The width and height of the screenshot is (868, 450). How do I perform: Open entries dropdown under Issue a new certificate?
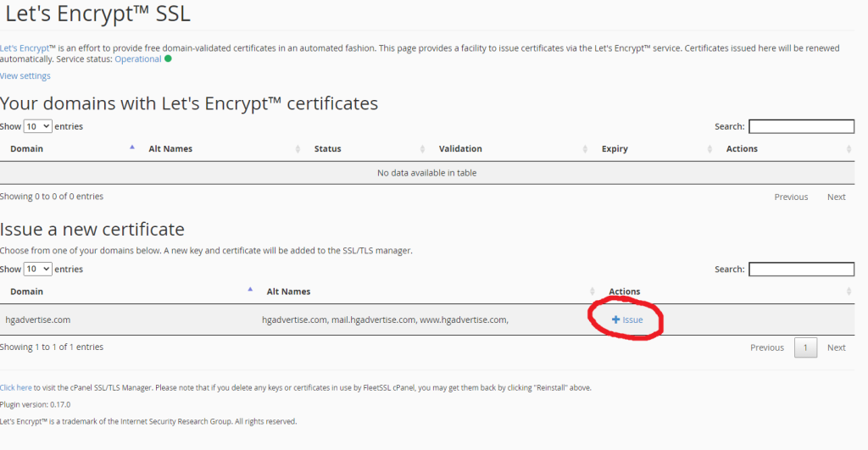[37, 269]
